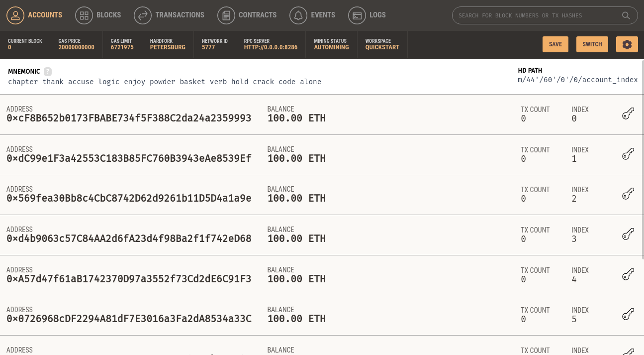Open the Accounts tab
644x355 pixels.
(x=34, y=15)
